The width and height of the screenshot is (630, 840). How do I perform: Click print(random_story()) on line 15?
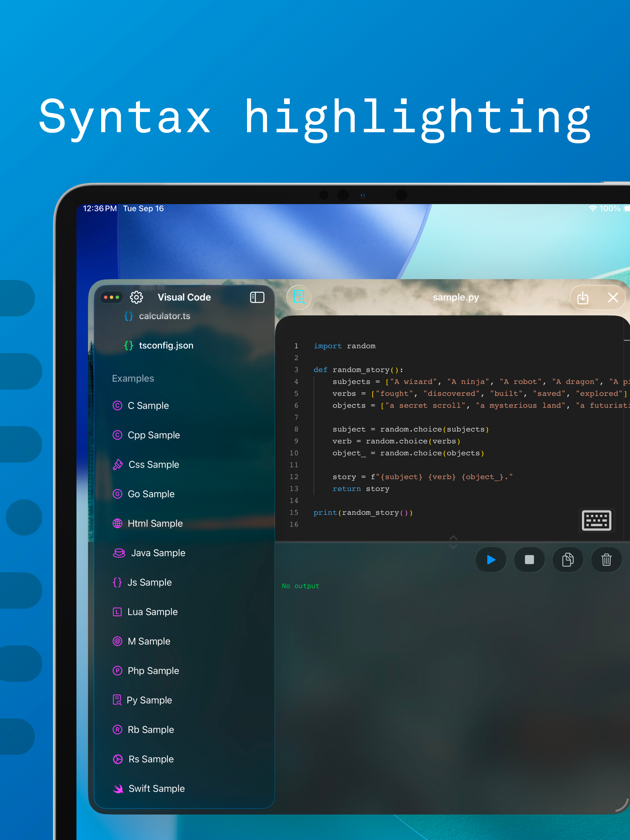click(363, 513)
